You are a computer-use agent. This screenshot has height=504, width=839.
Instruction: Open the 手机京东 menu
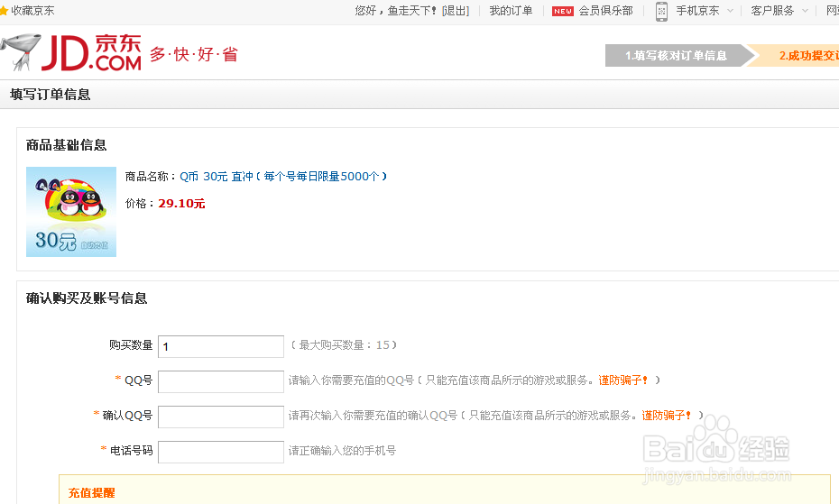coord(697,11)
